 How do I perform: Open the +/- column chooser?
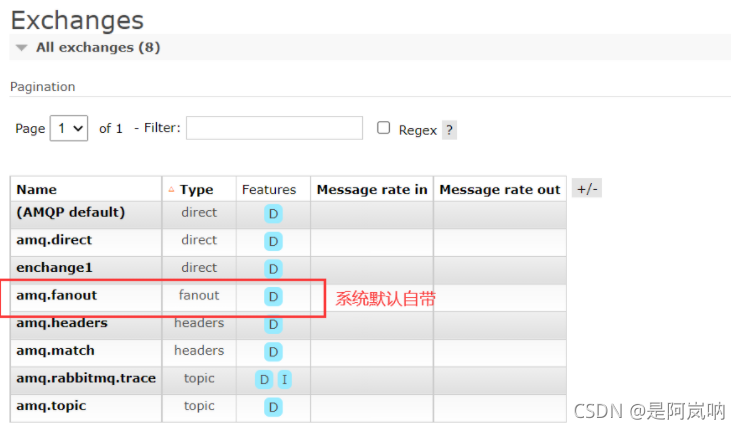587,189
